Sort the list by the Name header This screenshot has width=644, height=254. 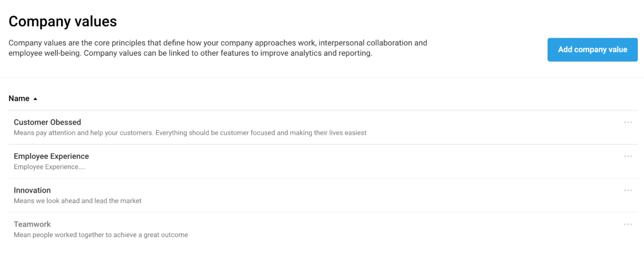(19, 99)
